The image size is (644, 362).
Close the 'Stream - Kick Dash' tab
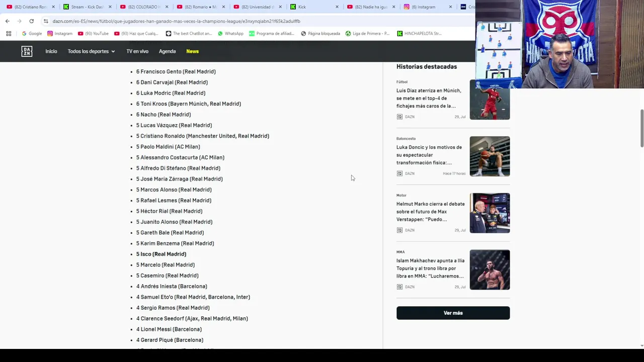110,7
